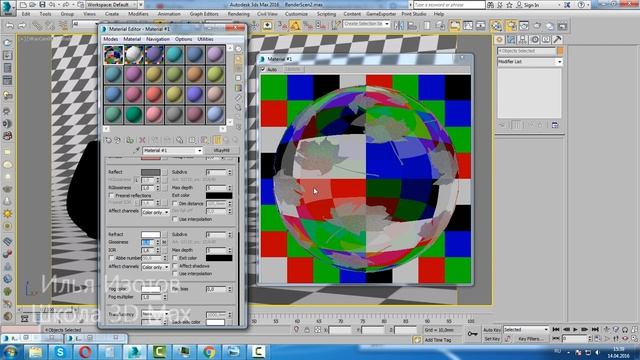Open the Motion command panel tab

click(534, 40)
